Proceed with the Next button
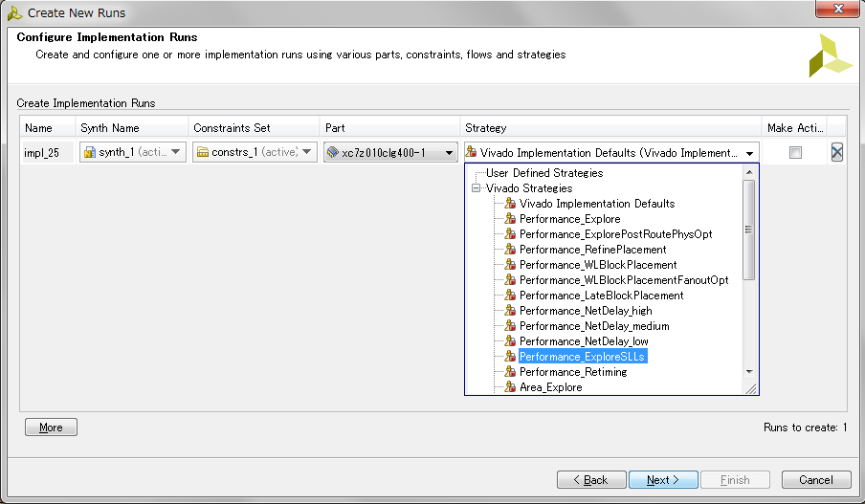Screen dimensions: 865x504 point(663,480)
